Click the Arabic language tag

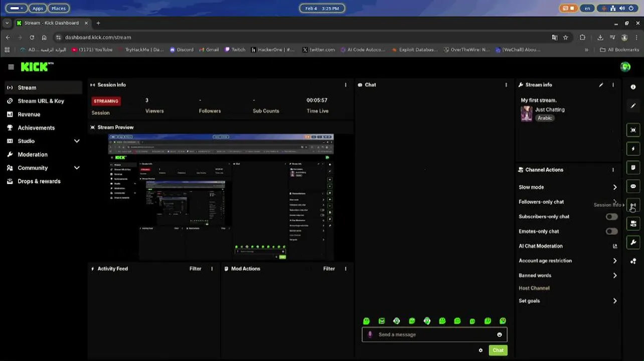(x=545, y=118)
